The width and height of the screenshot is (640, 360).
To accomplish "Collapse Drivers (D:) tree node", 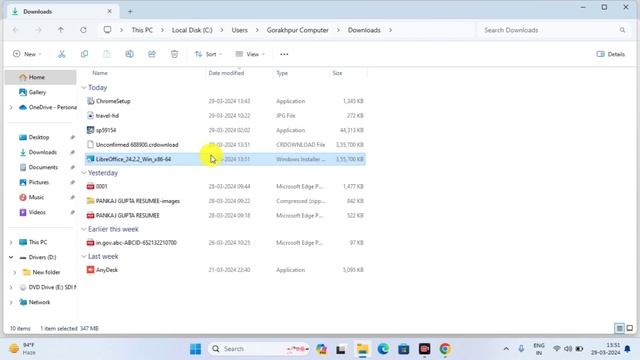I will click(x=11, y=258).
